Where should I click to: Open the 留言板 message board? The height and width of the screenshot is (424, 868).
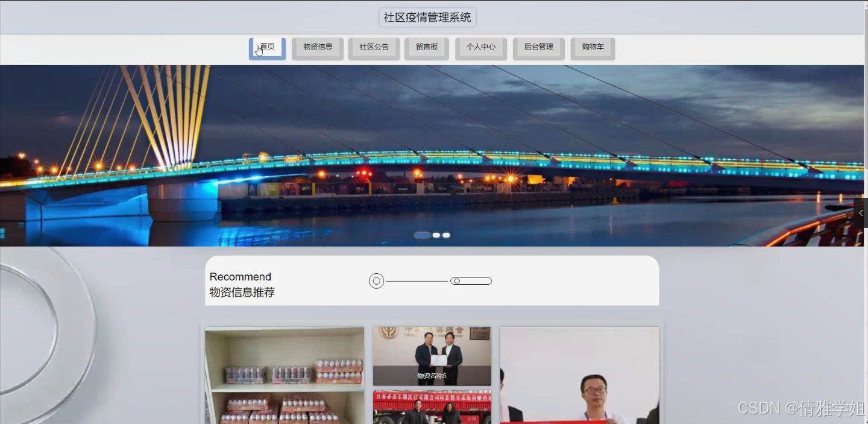pos(427,46)
